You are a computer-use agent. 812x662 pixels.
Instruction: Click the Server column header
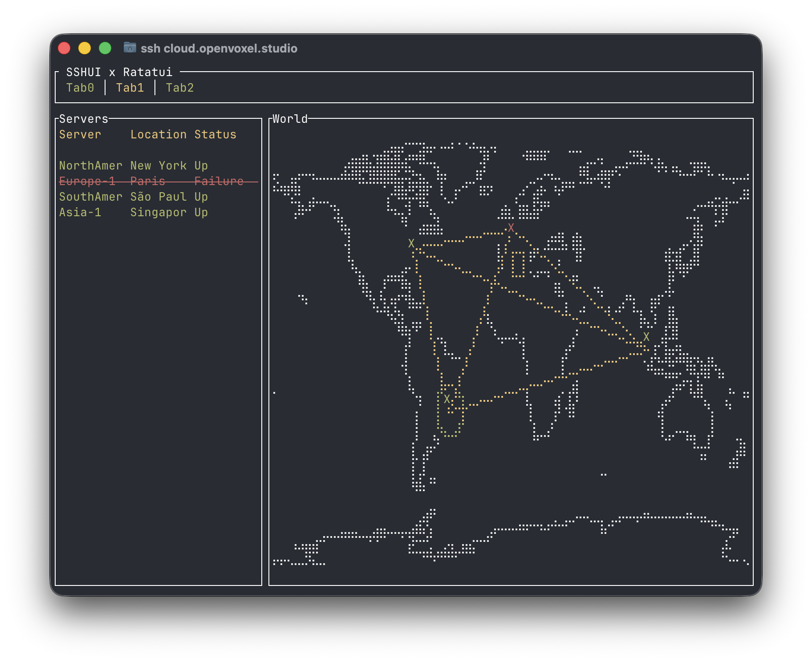pyautogui.click(x=80, y=134)
